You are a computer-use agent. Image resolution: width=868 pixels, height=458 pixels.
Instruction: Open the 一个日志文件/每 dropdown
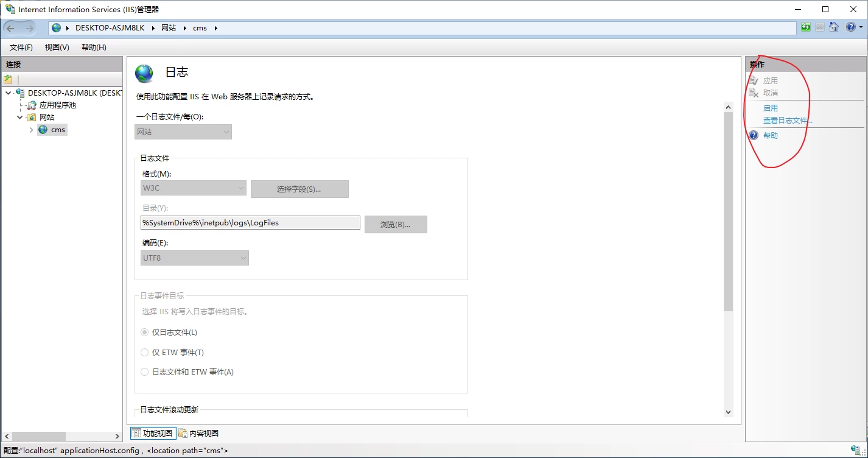pos(183,132)
